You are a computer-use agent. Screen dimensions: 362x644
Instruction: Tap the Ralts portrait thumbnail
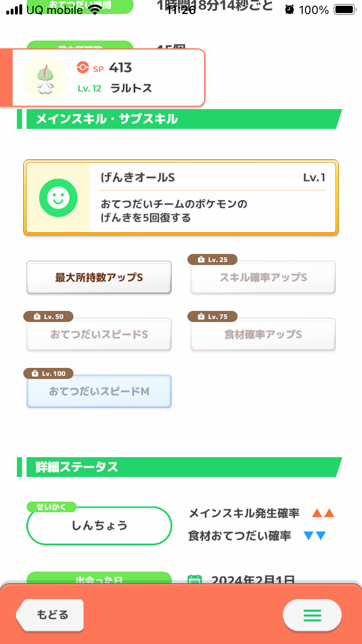(44, 78)
